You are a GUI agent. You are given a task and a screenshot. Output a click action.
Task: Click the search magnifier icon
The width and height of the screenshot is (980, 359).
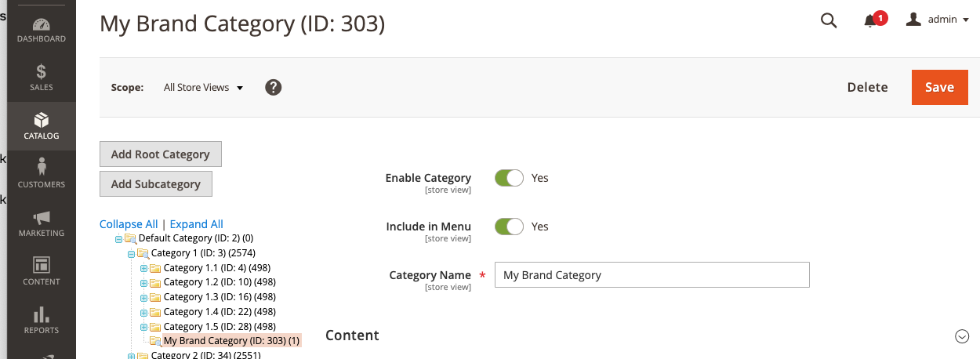[829, 20]
